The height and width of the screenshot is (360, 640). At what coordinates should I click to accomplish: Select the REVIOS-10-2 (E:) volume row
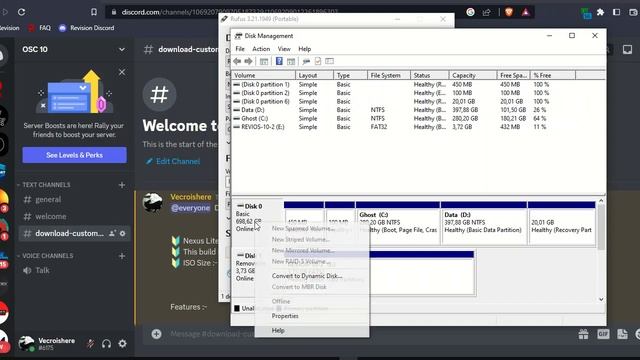(418, 127)
